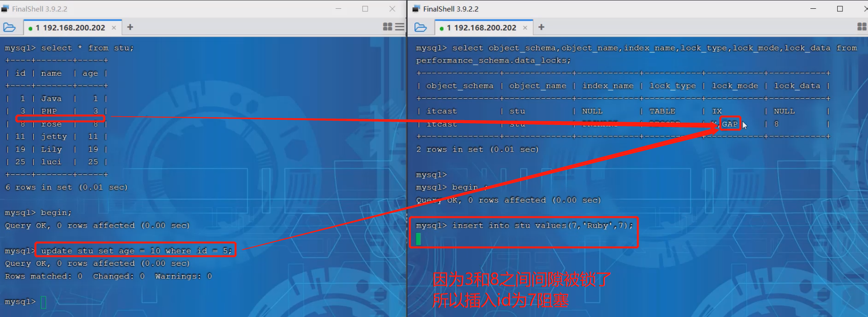Close the 192.168.200.202 tab in the right window
The width and height of the screenshot is (868, 317).
point(525,28)
